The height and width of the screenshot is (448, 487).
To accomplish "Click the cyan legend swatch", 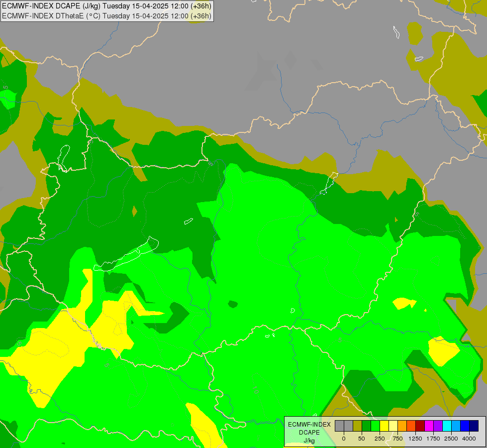I will (x=447, y=426).
